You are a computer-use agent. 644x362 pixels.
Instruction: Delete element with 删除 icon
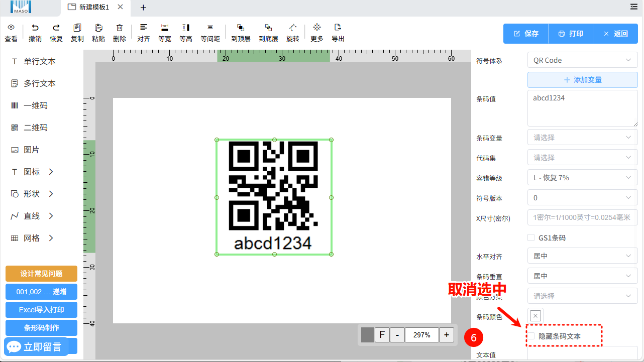coord(120,28)
